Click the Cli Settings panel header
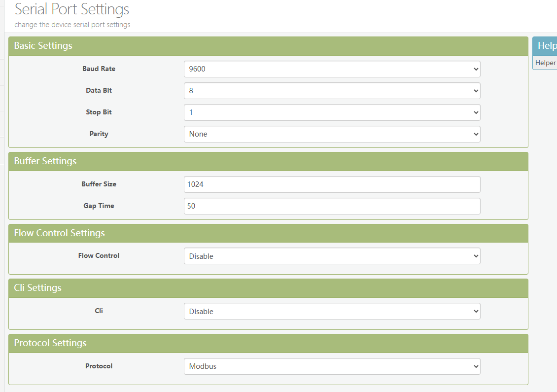This screenshot has width=557, height=392. (x=38, y=288)
